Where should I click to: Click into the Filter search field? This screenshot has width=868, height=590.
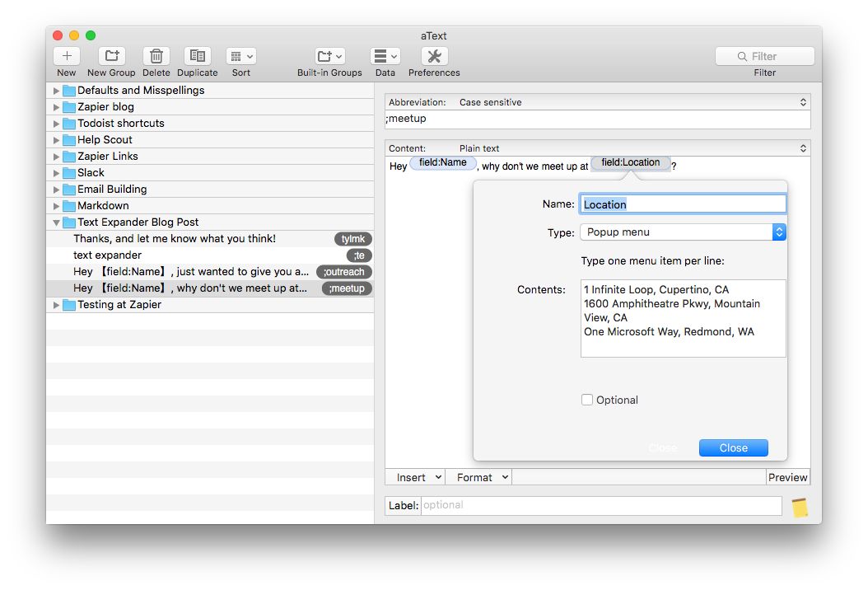[x=764, y=57]
